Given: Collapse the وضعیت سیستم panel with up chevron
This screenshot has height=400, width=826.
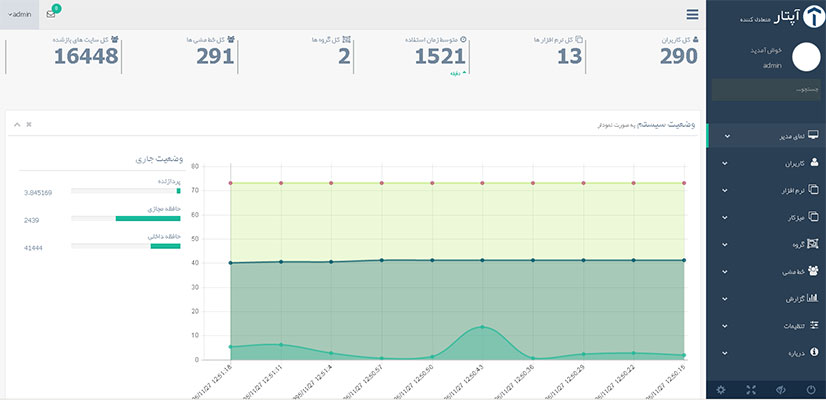Looking at the screenshot, I should point(17,124).
